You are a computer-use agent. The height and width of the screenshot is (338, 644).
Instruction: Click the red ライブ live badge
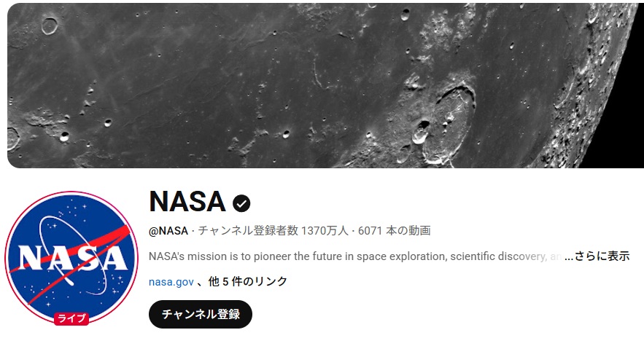click(x=71, y=318)
